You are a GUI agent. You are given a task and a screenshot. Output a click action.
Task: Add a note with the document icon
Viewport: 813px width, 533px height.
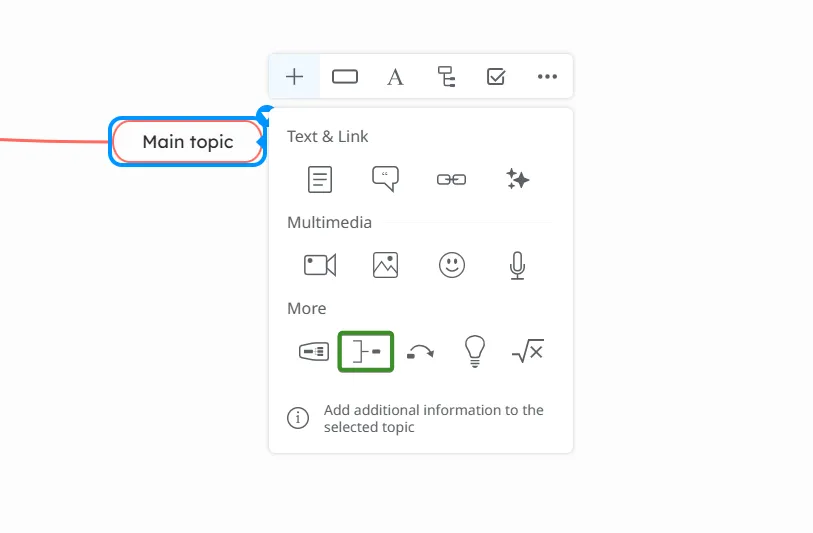click(x=320, y=179)
